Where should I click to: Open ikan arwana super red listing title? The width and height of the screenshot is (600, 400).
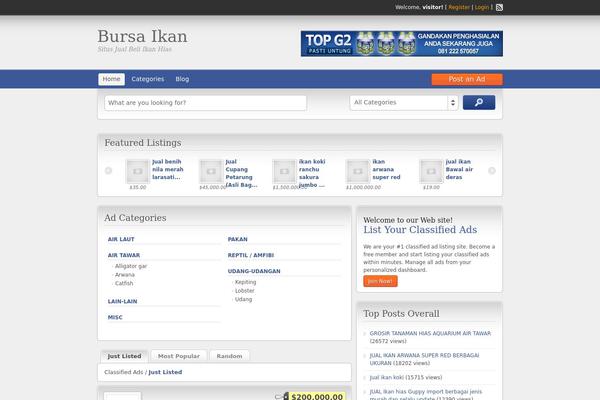pos(386,169)
